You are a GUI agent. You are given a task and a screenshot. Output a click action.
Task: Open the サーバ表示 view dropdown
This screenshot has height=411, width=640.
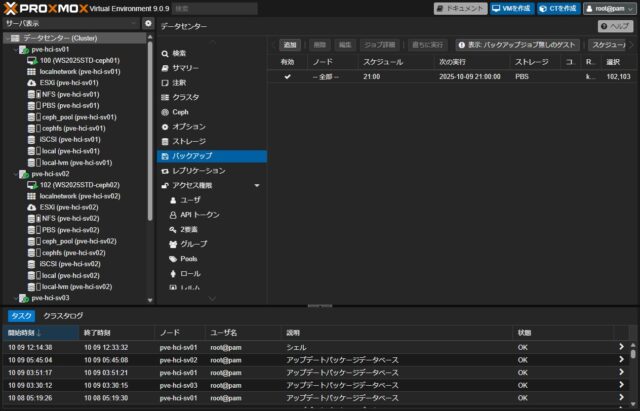70,23
